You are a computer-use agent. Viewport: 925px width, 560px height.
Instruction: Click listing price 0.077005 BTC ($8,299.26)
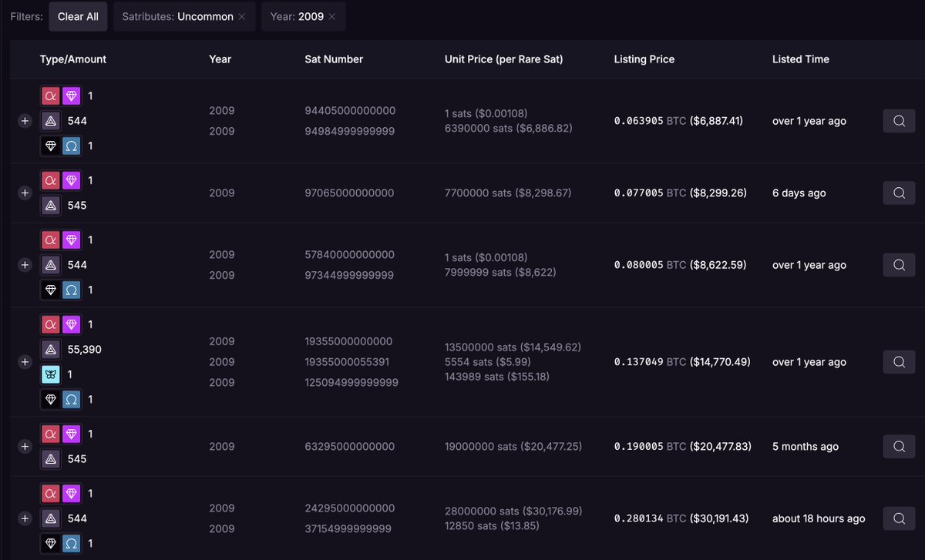(681, 193)
